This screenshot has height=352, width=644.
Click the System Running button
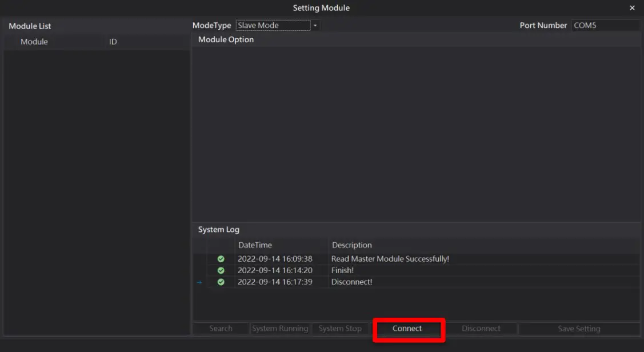(x=280, y=329)
